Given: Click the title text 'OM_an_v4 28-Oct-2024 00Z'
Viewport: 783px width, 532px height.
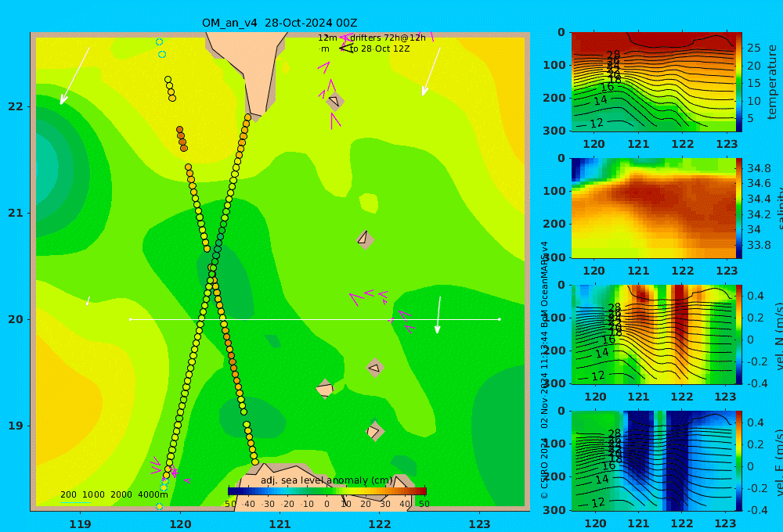Looking at the screenshot, I should click(280, 23).
